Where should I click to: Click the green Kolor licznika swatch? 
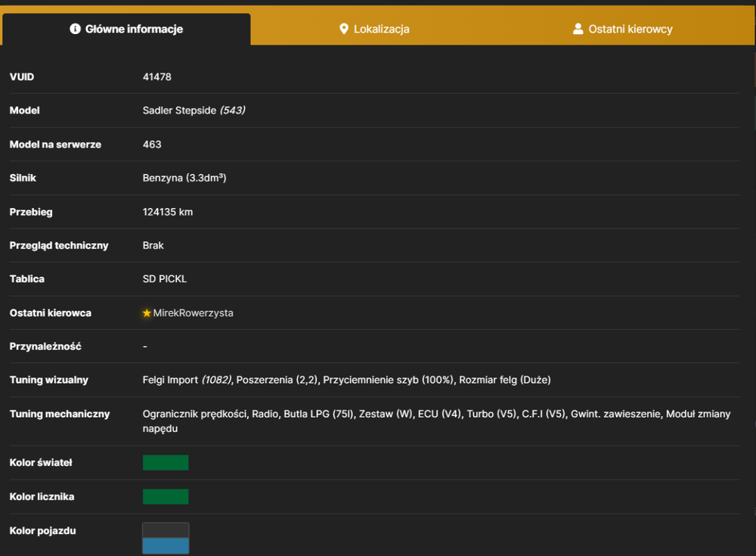(166, 497)
